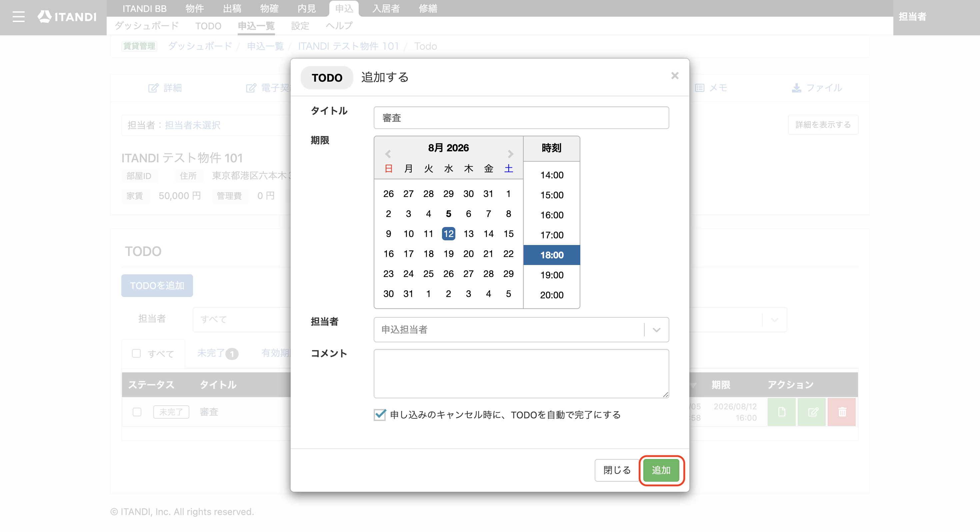The width and height of the screenshot is (980, 532).
Task: Select the 物件 top tab
Action: pyautogui.click(x=194, y=8)
